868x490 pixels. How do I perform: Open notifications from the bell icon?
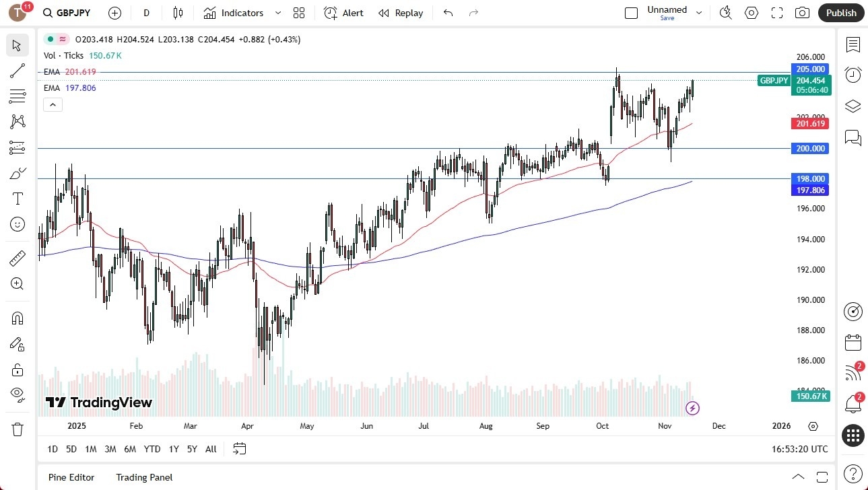(853, 403)
